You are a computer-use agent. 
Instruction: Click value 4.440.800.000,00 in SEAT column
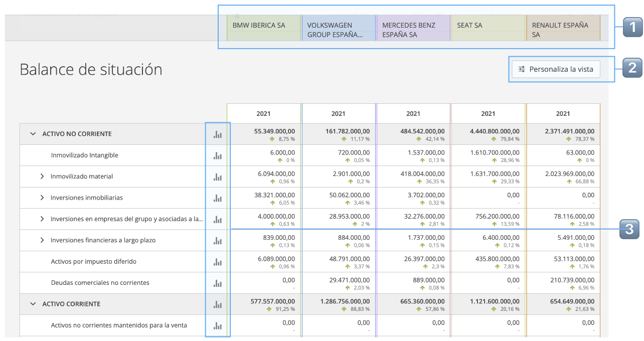495,131
